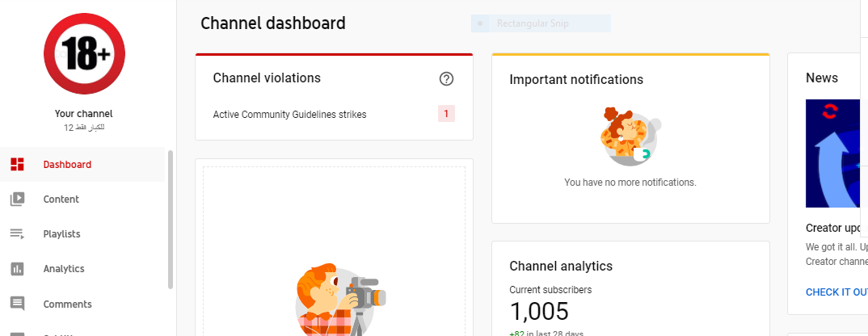Click the News card blue arrow thumbnail
This screenshot has height=336, width=868.
tap(836, 153)
